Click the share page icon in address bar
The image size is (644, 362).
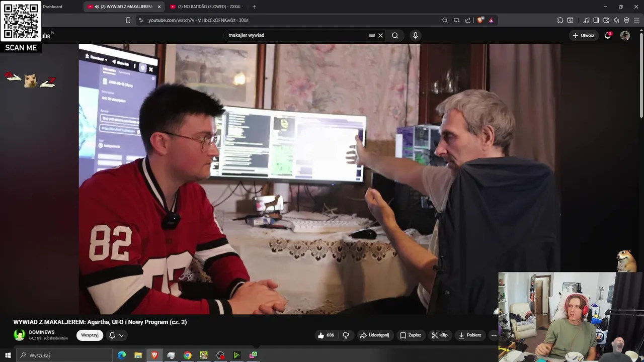pyautogui.click(x=468, y=20)
